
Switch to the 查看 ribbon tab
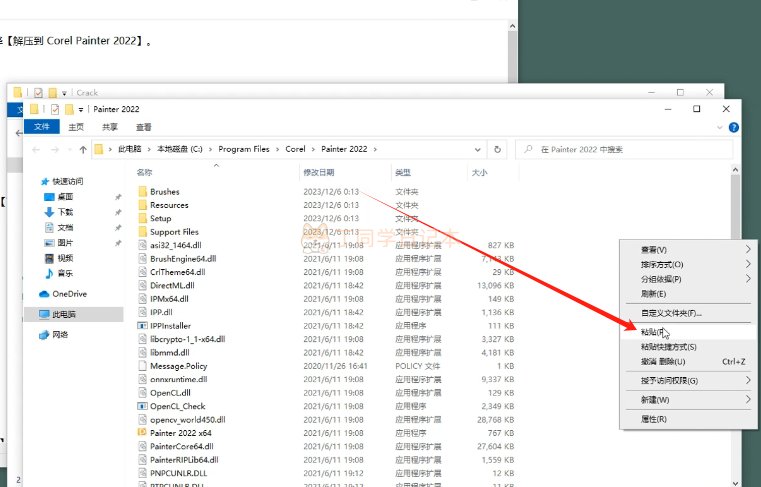[x=144, y=127]
